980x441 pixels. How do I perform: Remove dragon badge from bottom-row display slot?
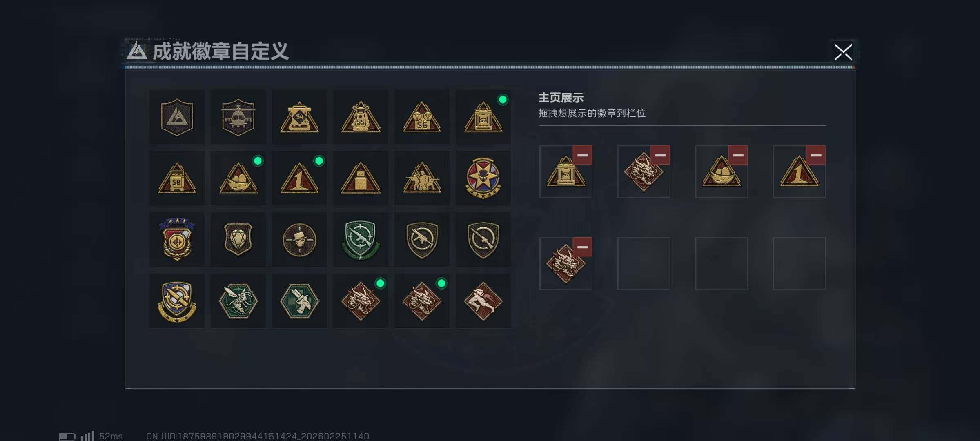tap(582, 247)
